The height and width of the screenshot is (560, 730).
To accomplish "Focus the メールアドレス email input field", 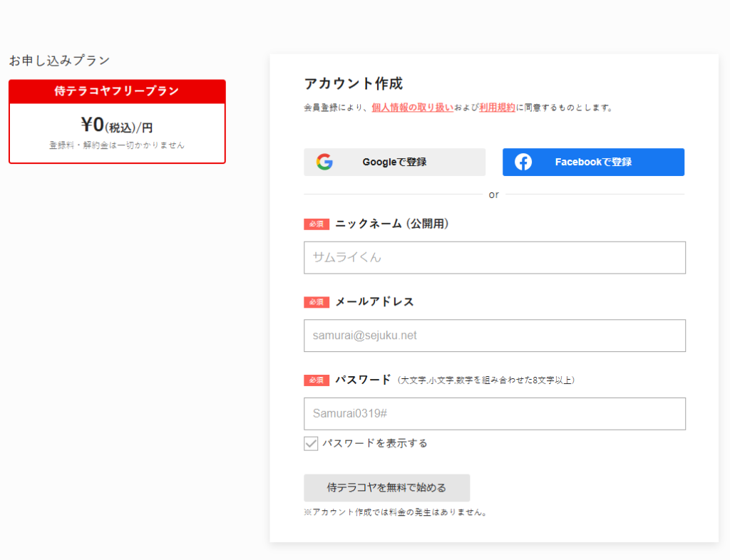I will coord(495,336).
